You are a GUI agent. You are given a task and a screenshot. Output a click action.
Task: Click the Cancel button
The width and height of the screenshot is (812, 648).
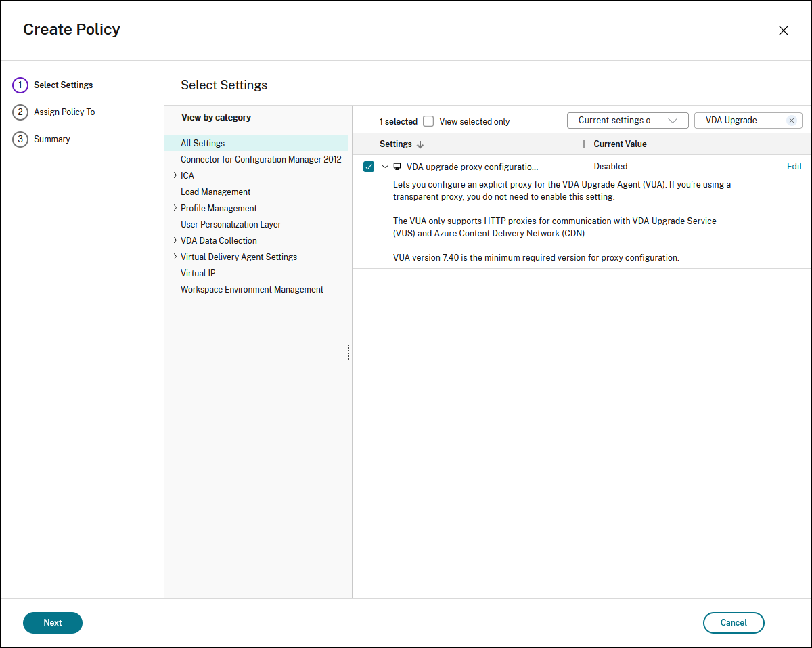click(734, 623)
